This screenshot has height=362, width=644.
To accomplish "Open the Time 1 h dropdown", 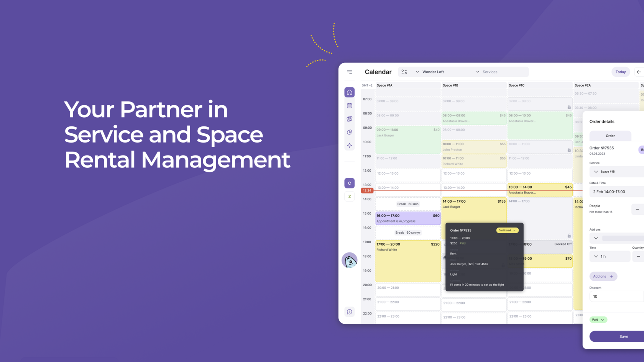I will (609, 256).
